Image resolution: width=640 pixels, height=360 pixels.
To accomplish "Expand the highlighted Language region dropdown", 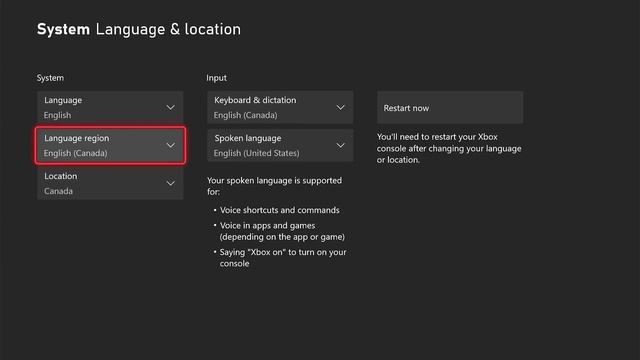I will (110, 145).
